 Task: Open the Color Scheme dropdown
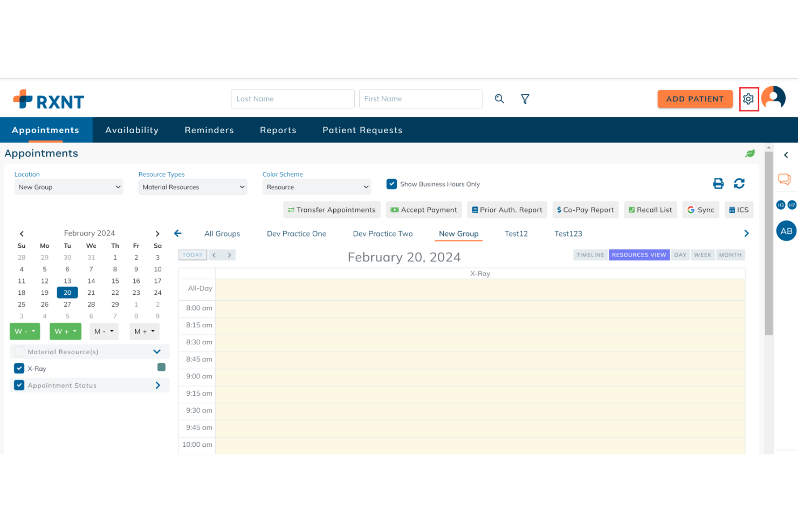317,187
